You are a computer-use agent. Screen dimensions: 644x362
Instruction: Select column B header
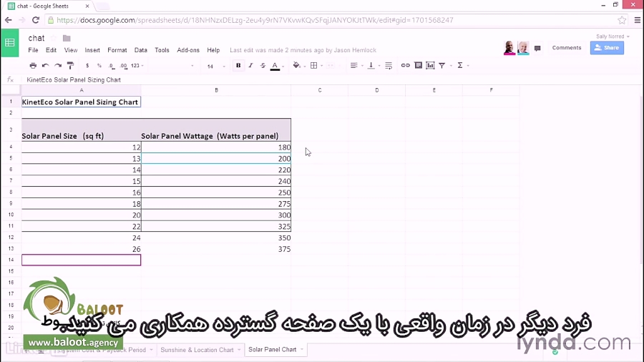216,90
